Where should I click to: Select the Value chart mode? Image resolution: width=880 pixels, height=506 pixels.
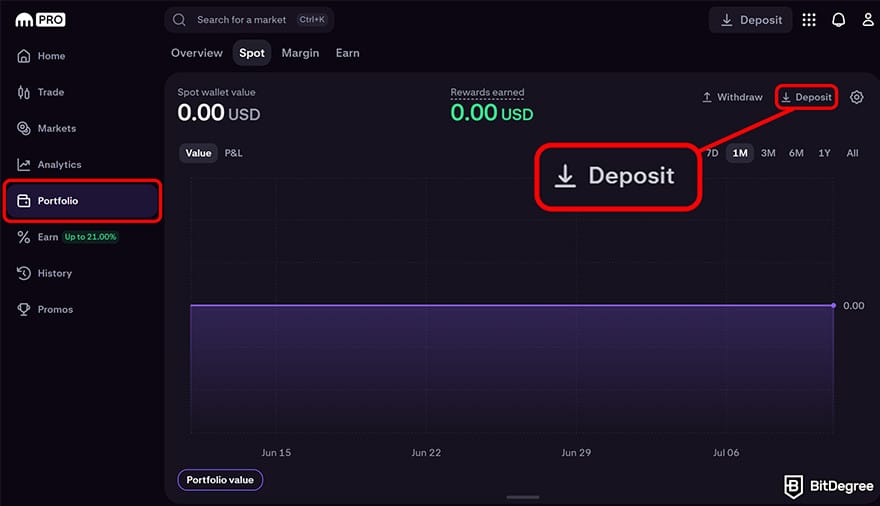click(198, 153)
